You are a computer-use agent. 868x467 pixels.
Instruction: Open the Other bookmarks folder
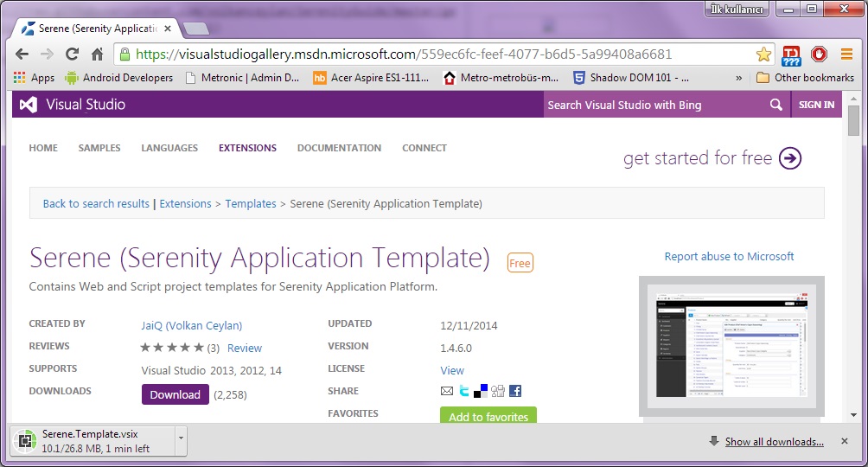805,78
